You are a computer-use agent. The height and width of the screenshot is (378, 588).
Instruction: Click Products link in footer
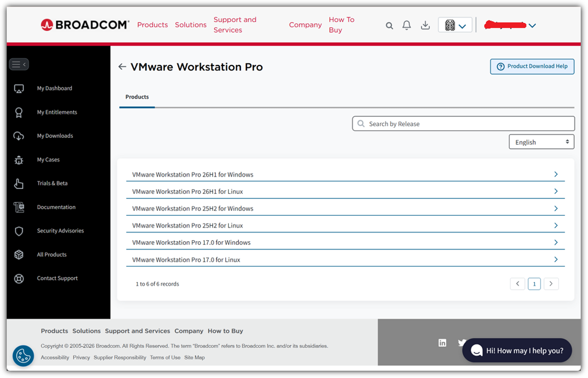(x=54, y=331)
